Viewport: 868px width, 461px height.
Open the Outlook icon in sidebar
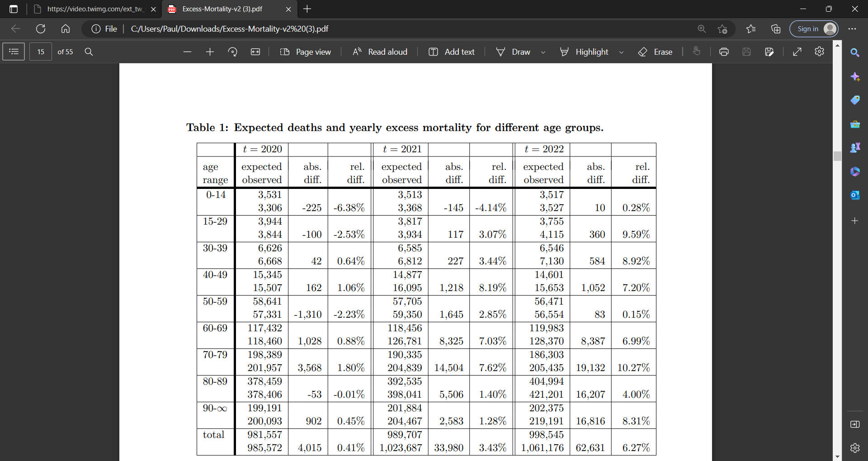tap(855, 195)
